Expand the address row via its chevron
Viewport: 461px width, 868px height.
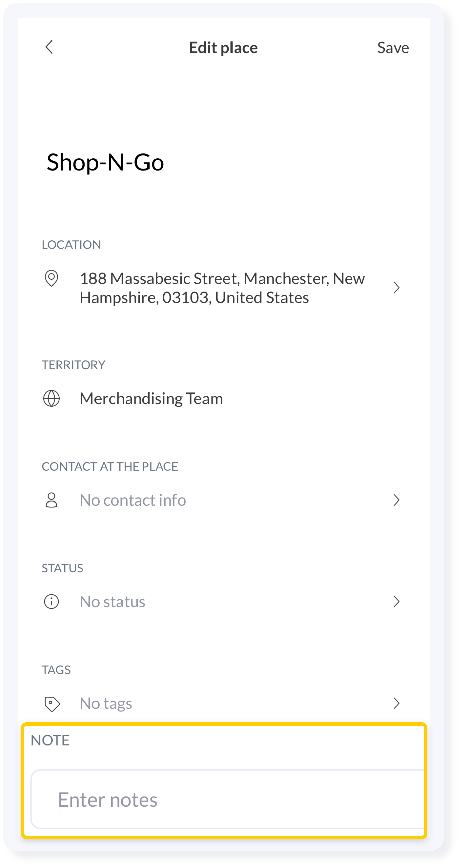tap(397, 288)
